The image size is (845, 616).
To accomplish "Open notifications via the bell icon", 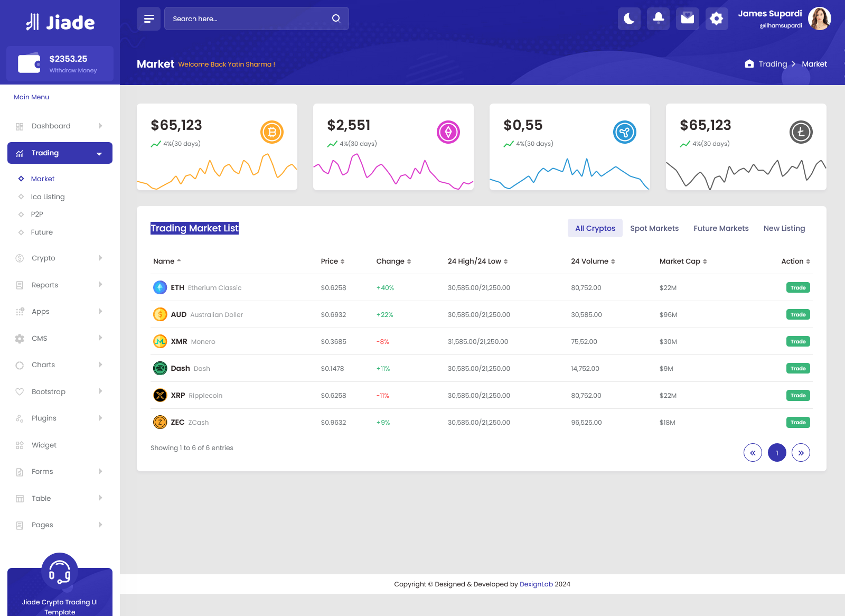I will [x=658, y=19].
